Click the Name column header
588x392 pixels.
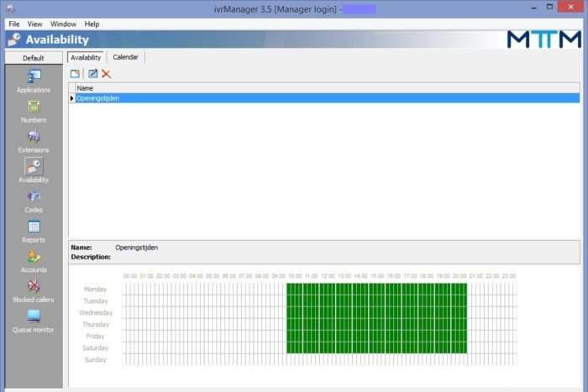[x=328, y=88]
